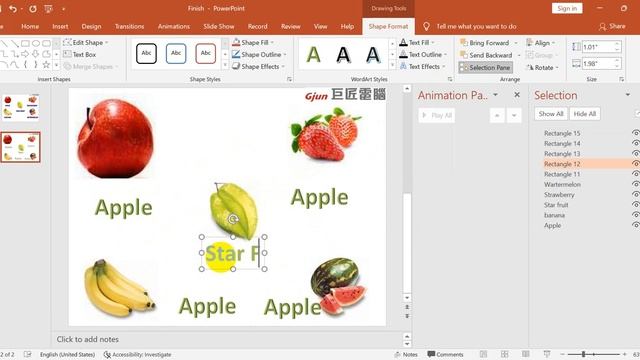Open the Shape Effects dropdown arrow
The height and width of the screenshot is (360, 640).
(x=283, y=66)
